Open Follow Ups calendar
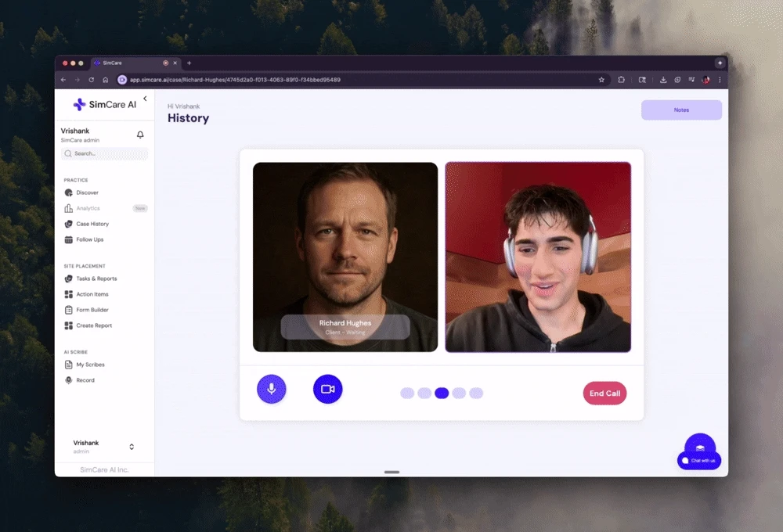Viewport: 783px width, 532px height. [89, 239]
